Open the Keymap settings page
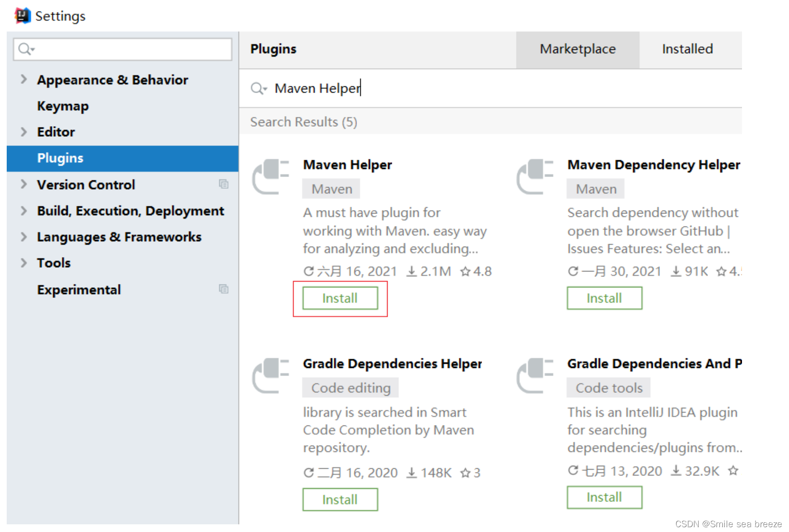This screenshot has height=532, width=789. click(63, 106)
